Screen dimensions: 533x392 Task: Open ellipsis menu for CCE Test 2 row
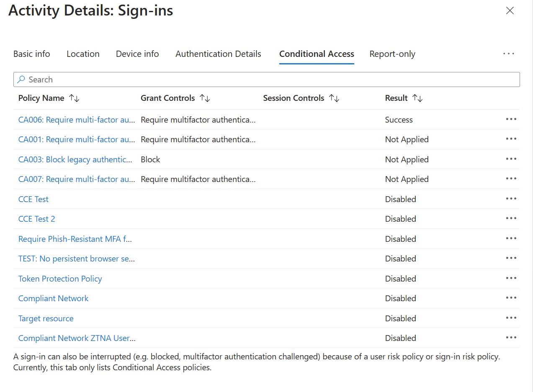click(x=511, y=218)
